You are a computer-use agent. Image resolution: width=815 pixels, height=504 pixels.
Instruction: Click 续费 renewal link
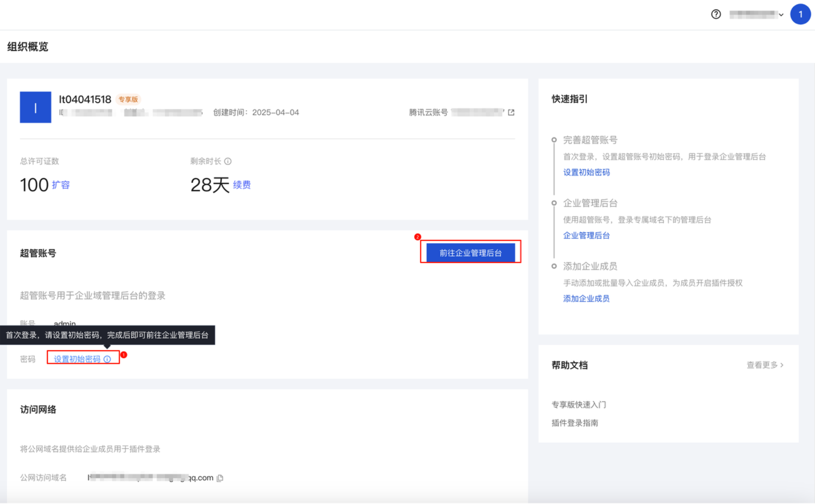242,185
